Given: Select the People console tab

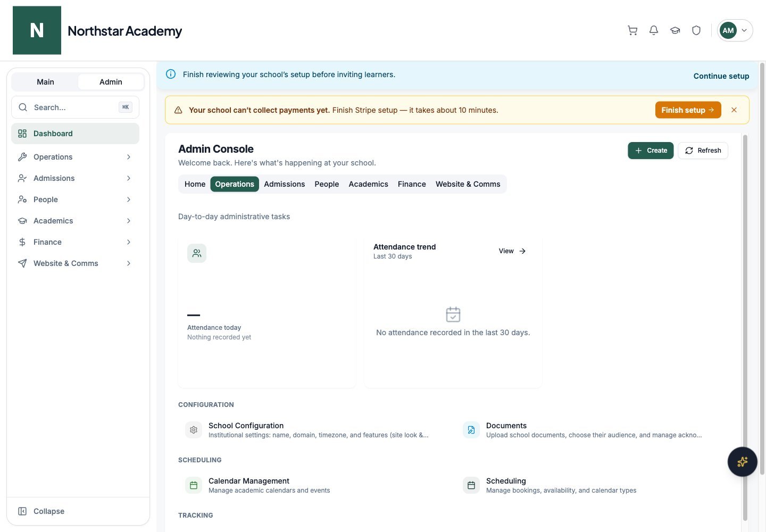Looking at the screenshot, I should tap(327, 184).
